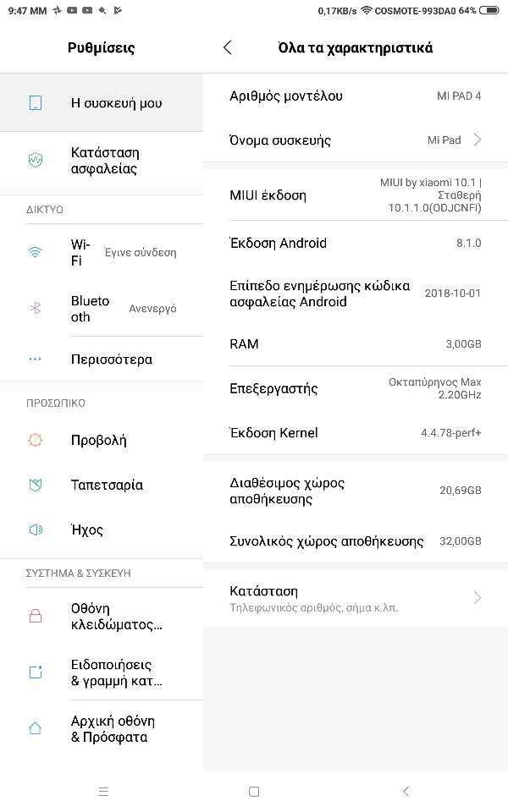Viewport: 508px width, 812px height.
Task: Tap the MIUI έκδοση row
Action: (356, 195)
